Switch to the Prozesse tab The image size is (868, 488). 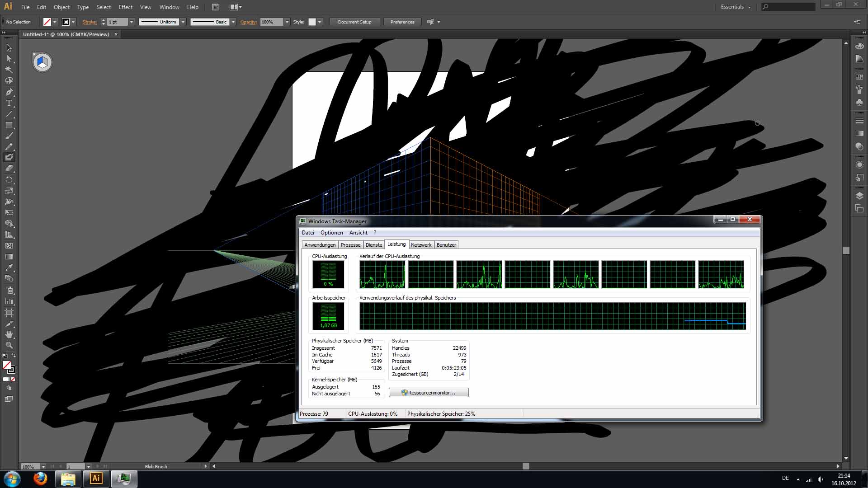pyautogui.click(x=350, y=245)
